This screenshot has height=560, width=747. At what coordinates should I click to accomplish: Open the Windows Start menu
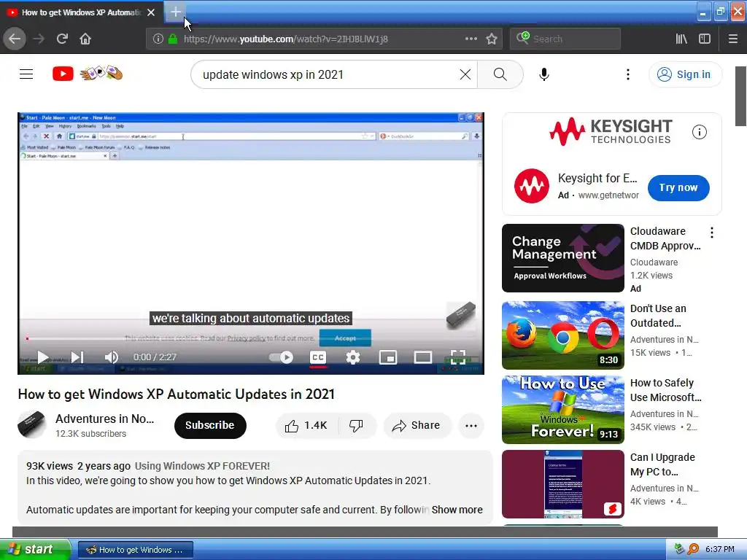click(x=35, y=550)
